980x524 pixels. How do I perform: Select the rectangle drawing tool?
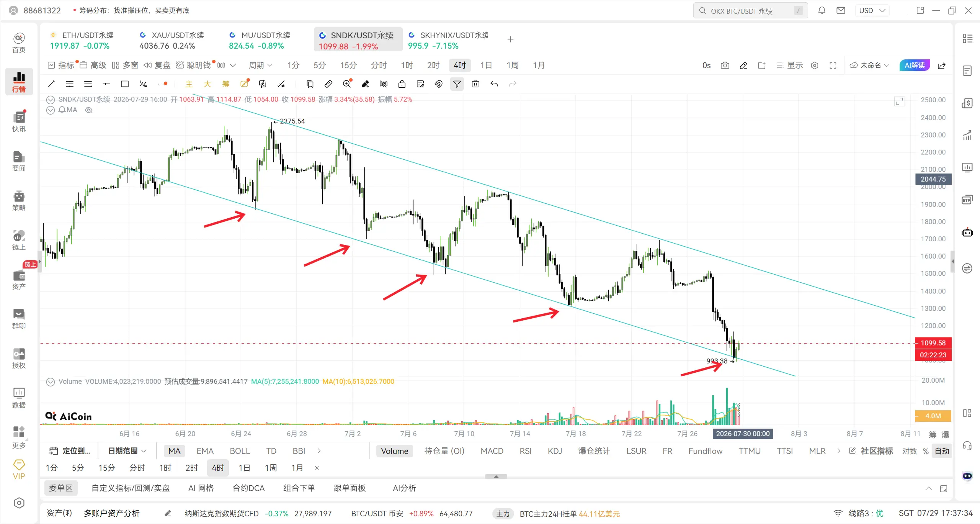125,84
